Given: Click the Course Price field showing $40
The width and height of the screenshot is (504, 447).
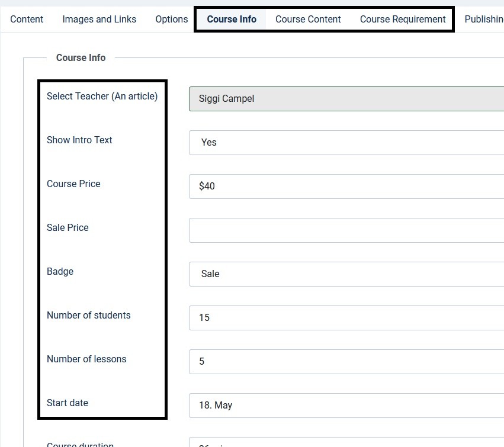Looking at the screenshot, I should click(x=346, y=186).
